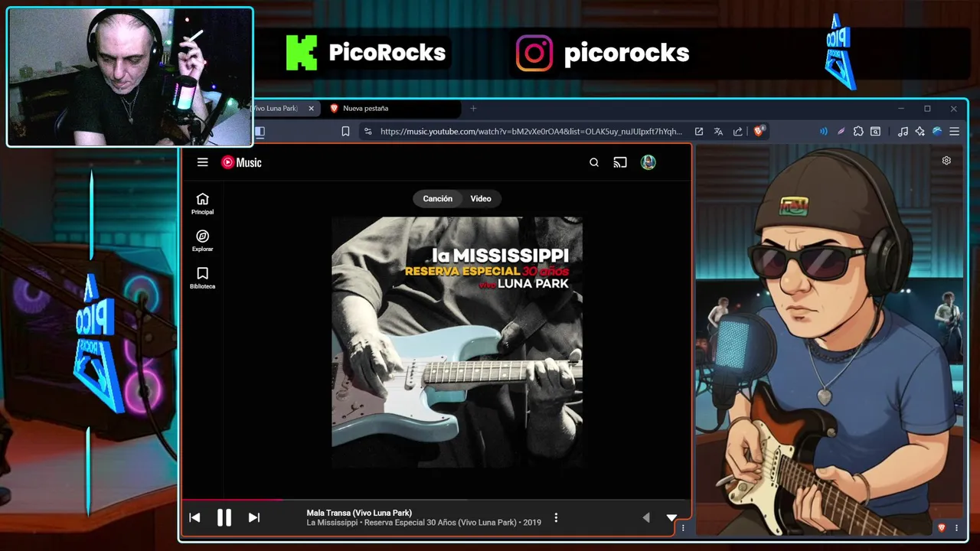Screen dimensions: 980x551
Task: Click the song progress bar
Action: (436, 500)
